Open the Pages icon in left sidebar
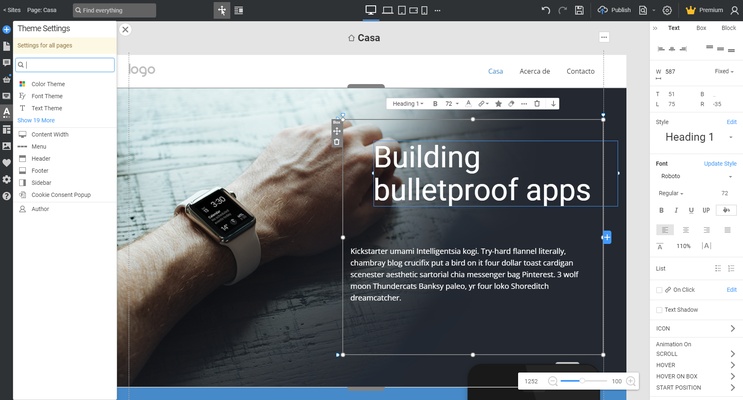743x400 pixels. (6, 46)
